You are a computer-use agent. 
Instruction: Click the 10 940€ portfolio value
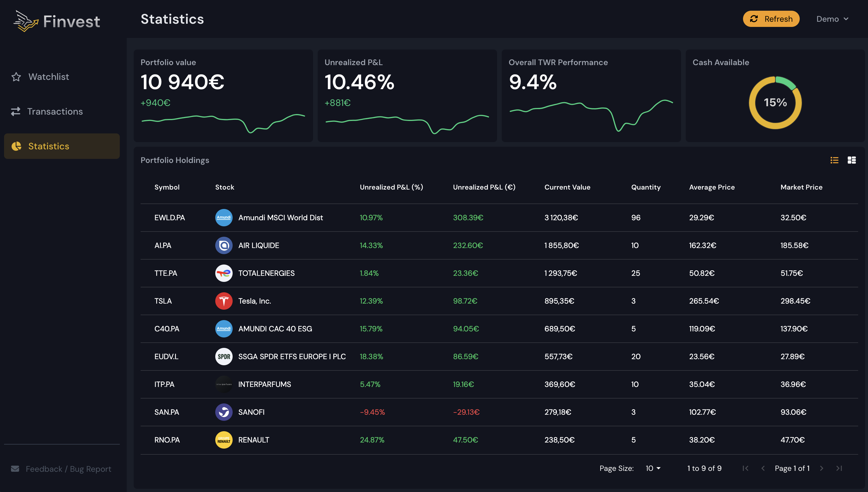[x=182, y=82]
